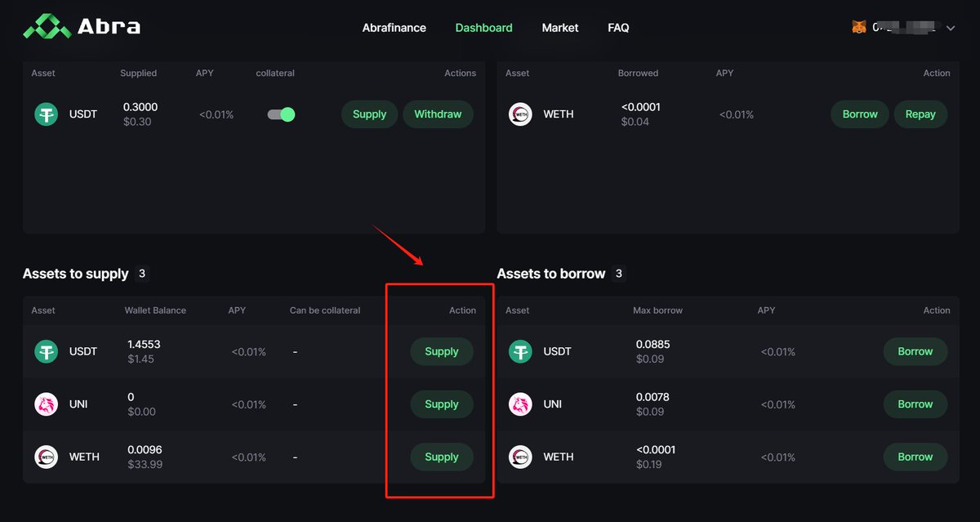Click the collateral column header
The width and height of the screenshot is (980, 522).
[275, 74]
